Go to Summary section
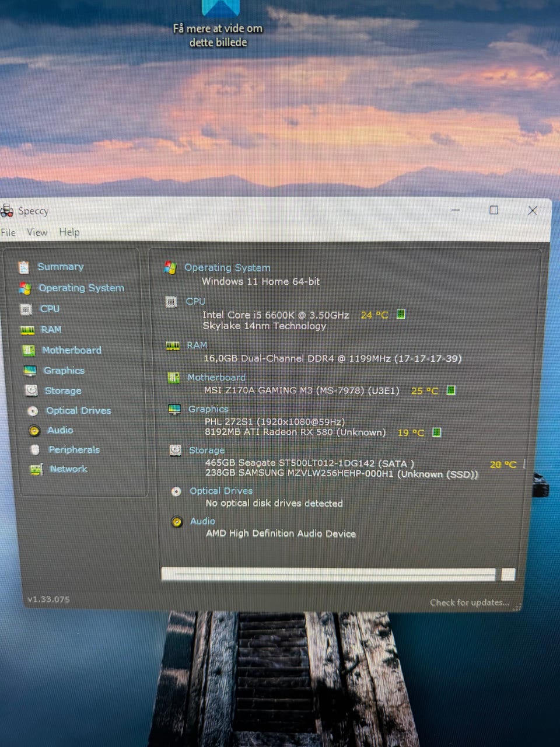This screenshot has height=747, width=560. coord(61,267)
